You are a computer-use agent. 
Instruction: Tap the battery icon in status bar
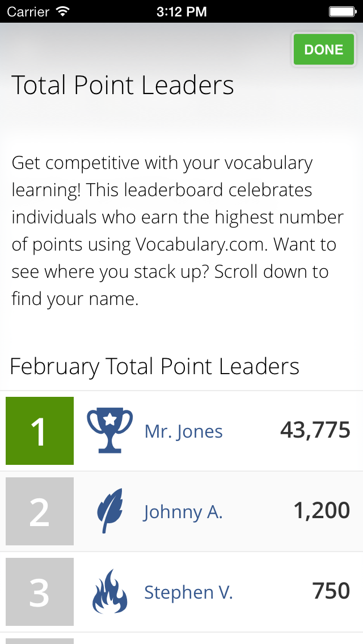click(342, 11)
